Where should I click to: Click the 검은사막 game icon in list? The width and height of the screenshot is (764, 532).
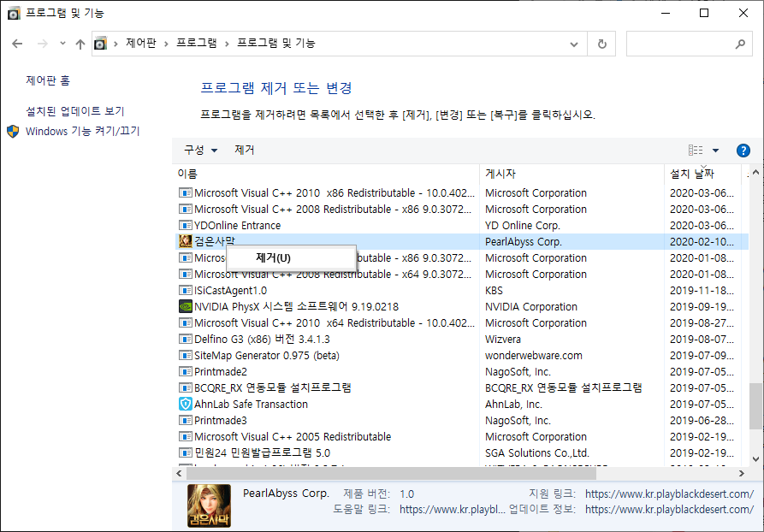(185, 241)
